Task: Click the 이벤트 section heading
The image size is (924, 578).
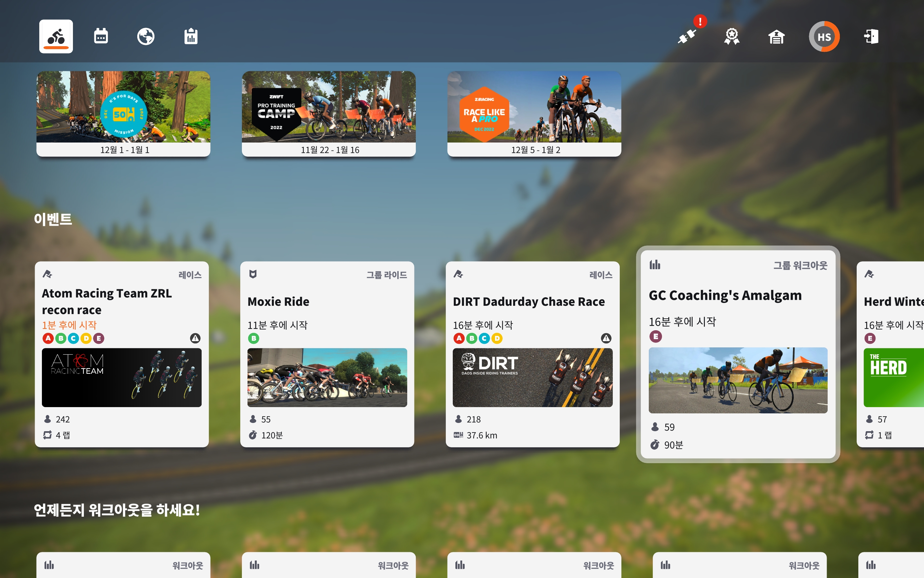Action: coord(53,219)
